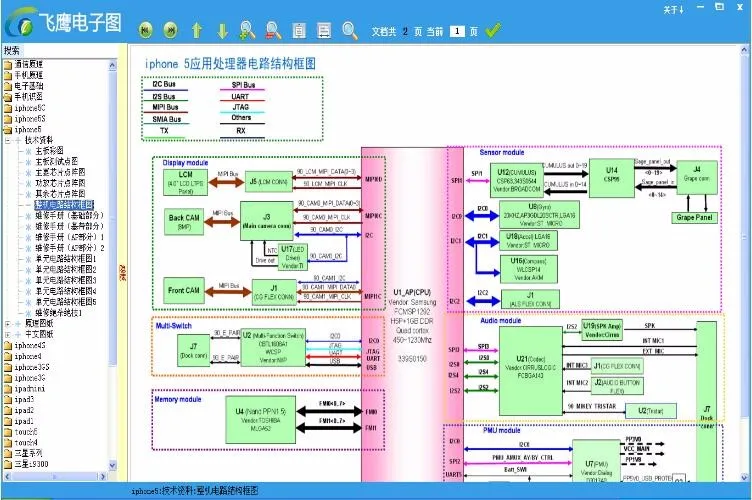
Task: Open the 三星系列 folder
Action: click(x=24, y=453)
